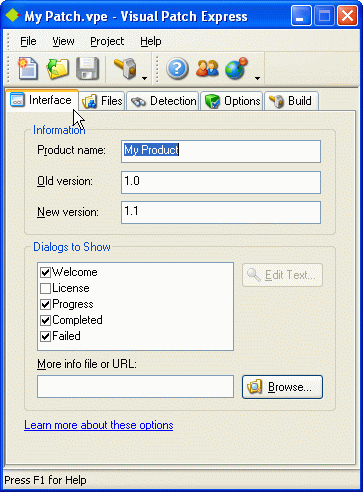This screenshot has height=492, width=363.
Task: Click the New project toolbar icon
Action: [x=28, y=69]
